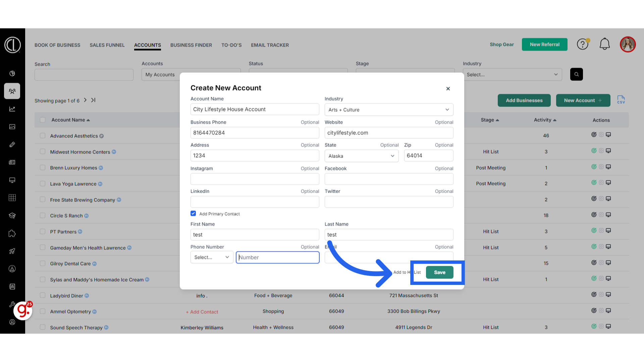Uncheck the Add Primary Contact checkbox
Image resolution: width=644 pixels, height=362 pixels.
193,214
